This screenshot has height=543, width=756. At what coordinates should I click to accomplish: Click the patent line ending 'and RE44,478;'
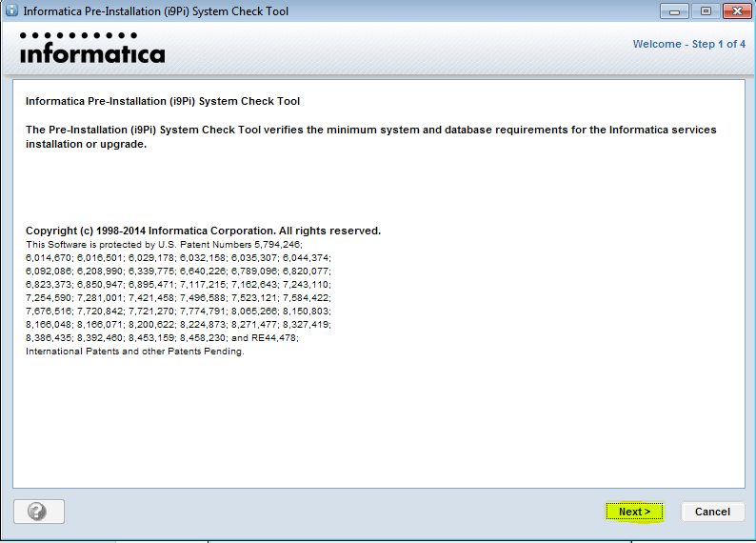(x=162, y=337)
